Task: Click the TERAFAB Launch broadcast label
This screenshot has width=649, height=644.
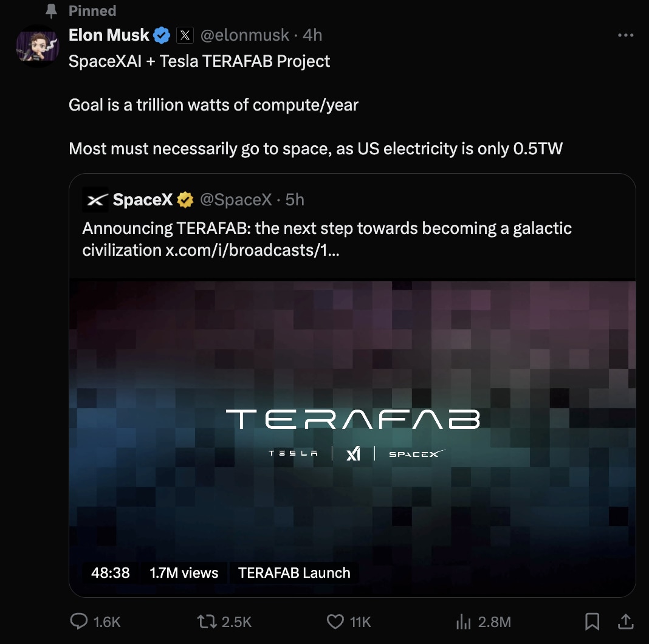Action: (x=294, y=572)
